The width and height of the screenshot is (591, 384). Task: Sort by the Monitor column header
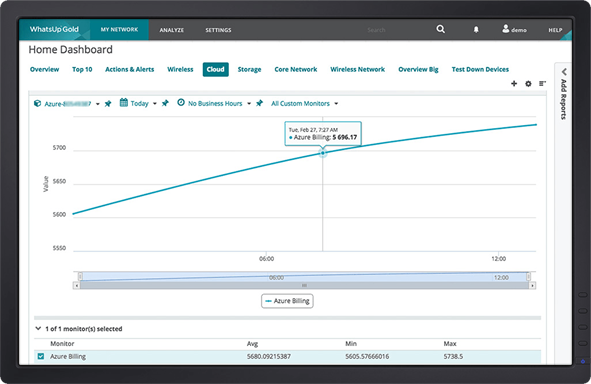[x=62, y=344]
